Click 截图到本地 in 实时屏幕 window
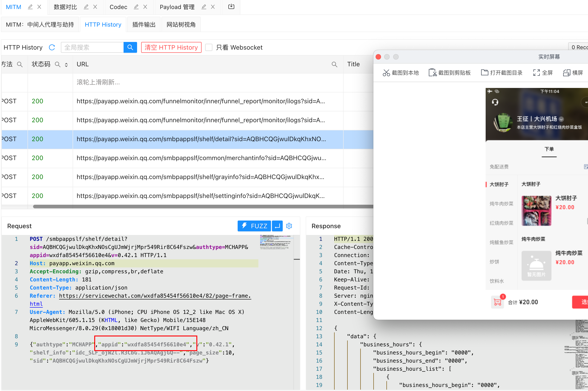Viewport: 588px width, 391px height. (x=401, y=73)
